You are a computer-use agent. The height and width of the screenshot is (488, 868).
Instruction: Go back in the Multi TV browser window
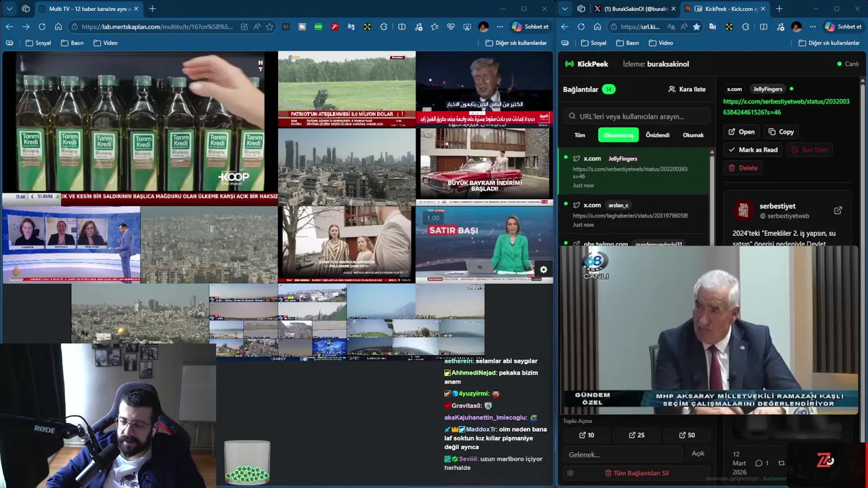pyautogui.click(x=9, y=26)
